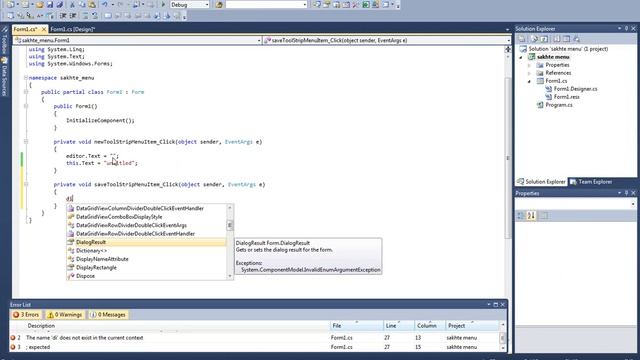Select Dispose in the IntelliSense list
640x360 pixels.
pos(147,276)
